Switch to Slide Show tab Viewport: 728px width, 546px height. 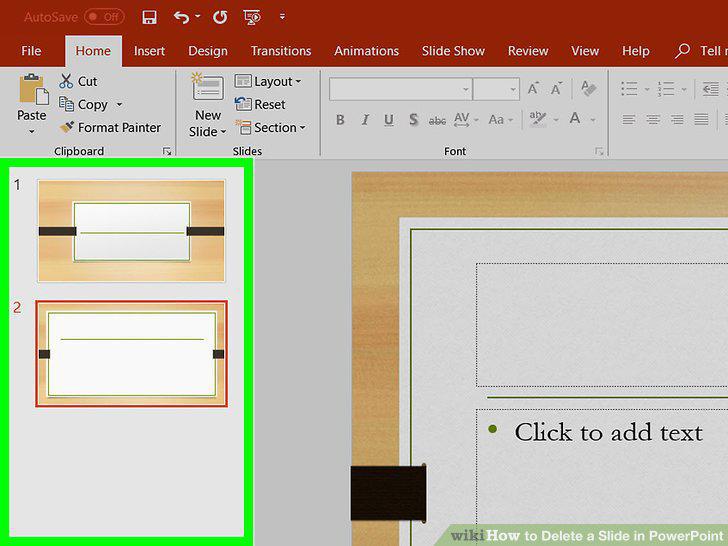453,51
